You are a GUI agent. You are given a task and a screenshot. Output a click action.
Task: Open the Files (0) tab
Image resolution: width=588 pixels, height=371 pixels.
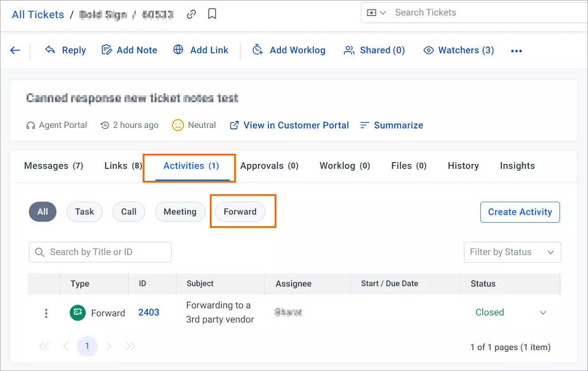pos(409,166)
